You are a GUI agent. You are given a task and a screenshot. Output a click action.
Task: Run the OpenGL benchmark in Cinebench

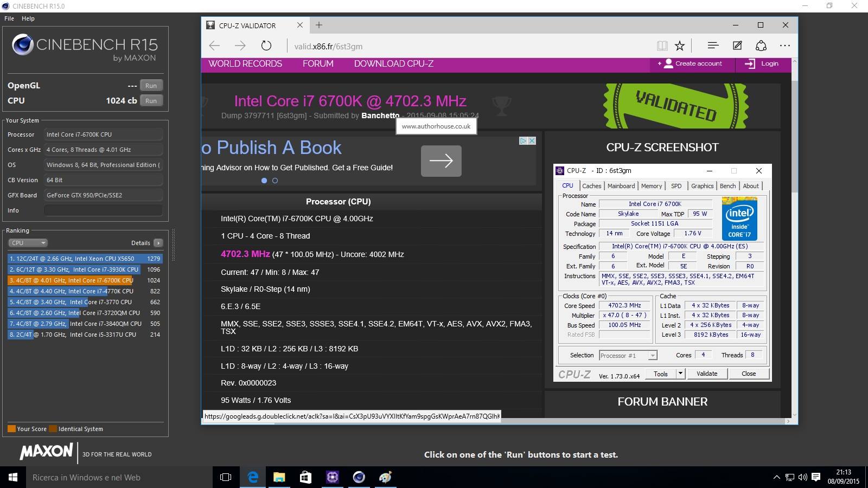click(x=151, y=86)
